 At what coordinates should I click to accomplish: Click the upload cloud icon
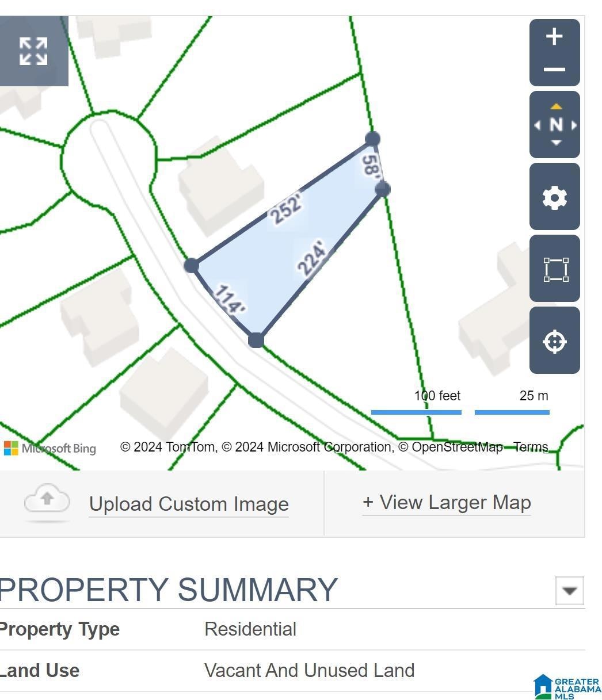point(47,502)
